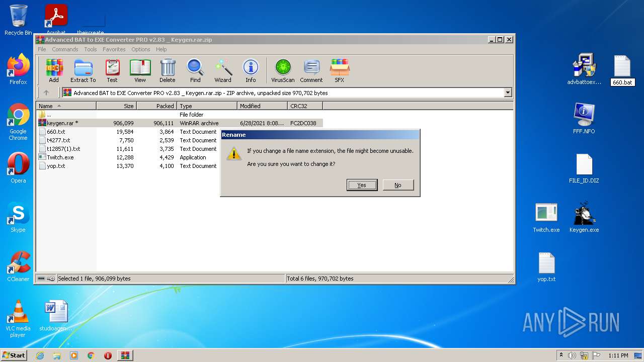Image resolution: width=644 pixels, height=362 pixels.
Task: Cancel the rename with No
Action: point(398,185)
